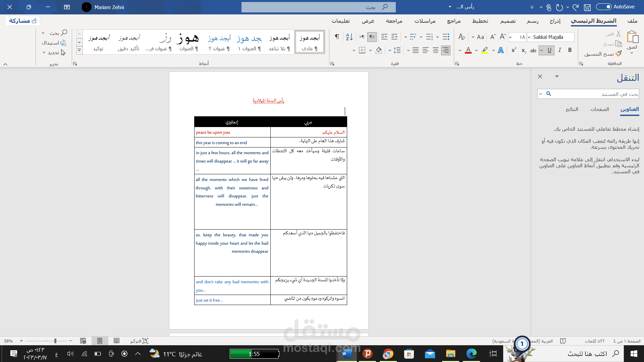Image resolution: width=644 pixels, height=362 pixels.
Task: Decrease font size with the smaller A icon
Action: 493,37
